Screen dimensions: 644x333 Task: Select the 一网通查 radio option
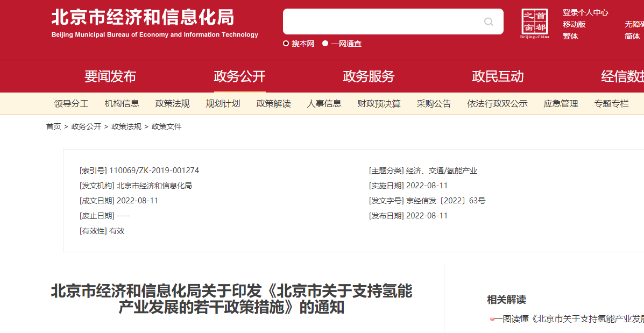click(325, 44)
